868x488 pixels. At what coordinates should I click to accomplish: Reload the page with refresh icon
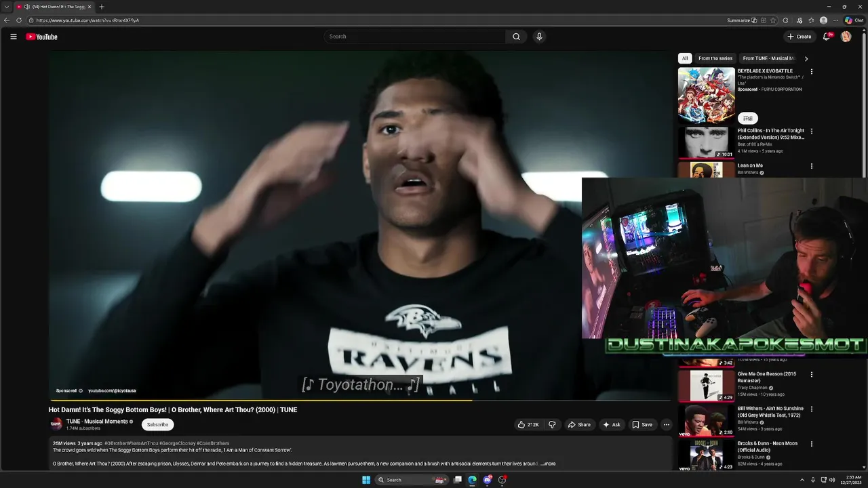coord(19,20)
